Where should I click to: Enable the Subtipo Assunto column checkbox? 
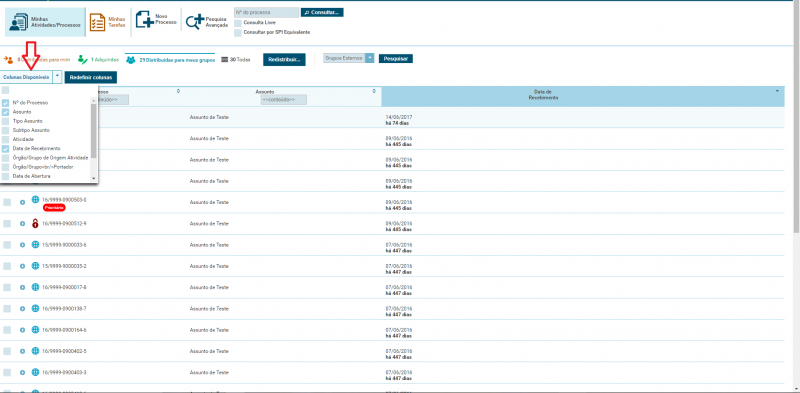[x=6, y=130]
